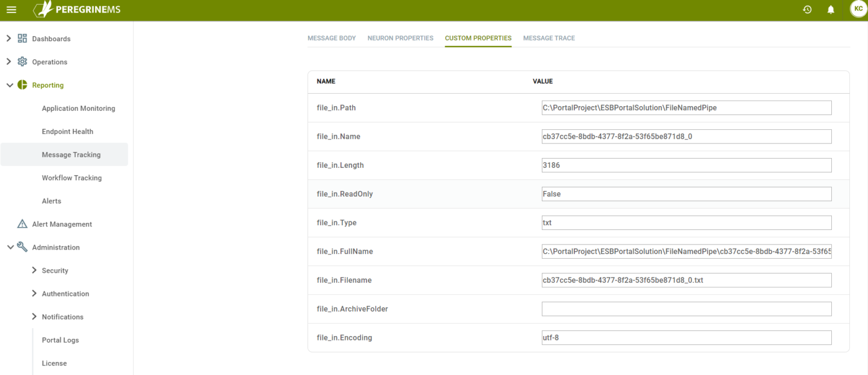Viewport: 868px width, 375px height.
Task: Click the Operations gear icon
Action: [x=23, y=62]
